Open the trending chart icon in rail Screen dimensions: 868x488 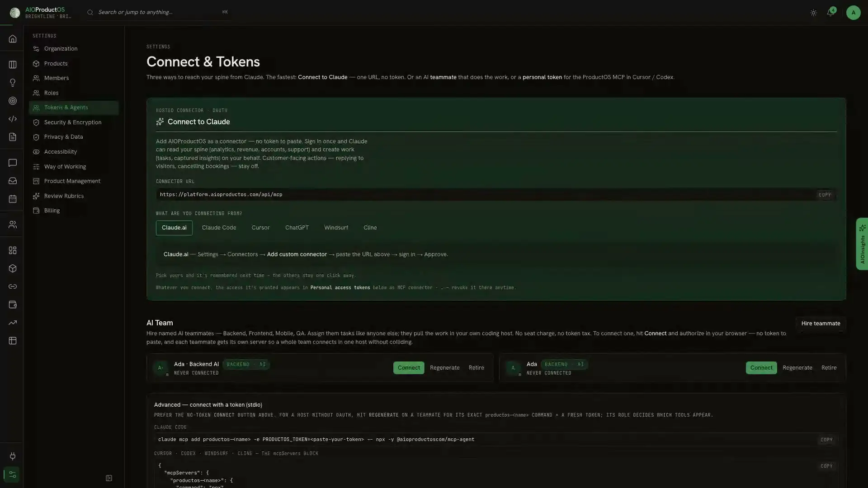pos(13,323)
